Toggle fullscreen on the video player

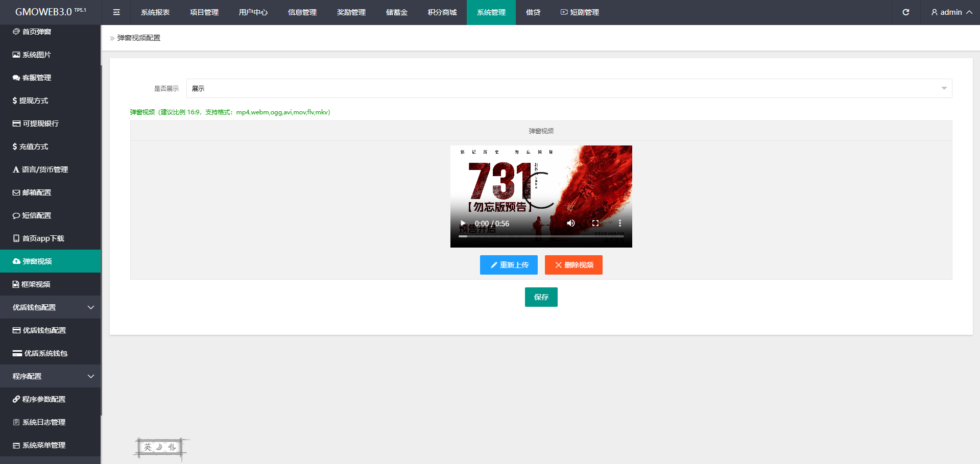click(x=595, y=223)
